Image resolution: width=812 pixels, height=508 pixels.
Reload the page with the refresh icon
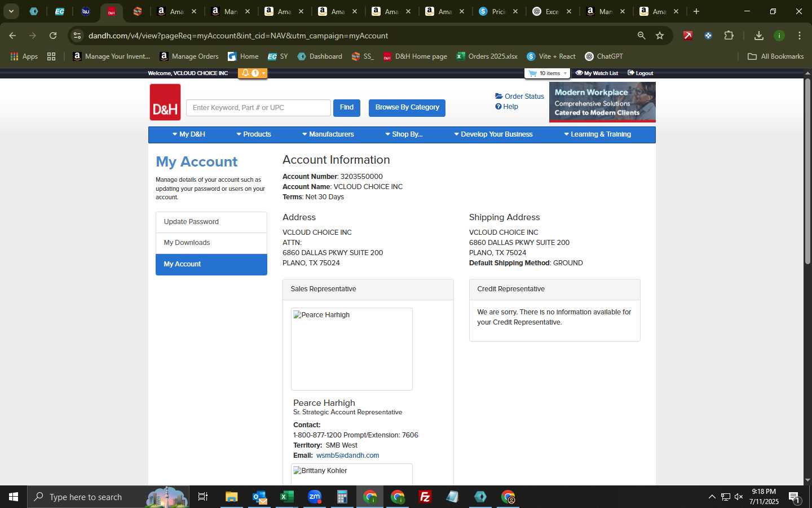click(x=53, y=36)
